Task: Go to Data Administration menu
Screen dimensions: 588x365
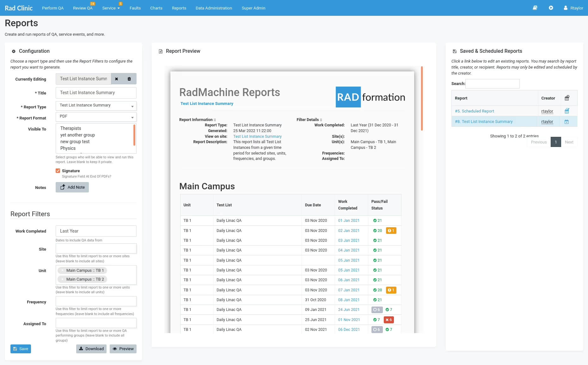Action: (x=214, y=8)
